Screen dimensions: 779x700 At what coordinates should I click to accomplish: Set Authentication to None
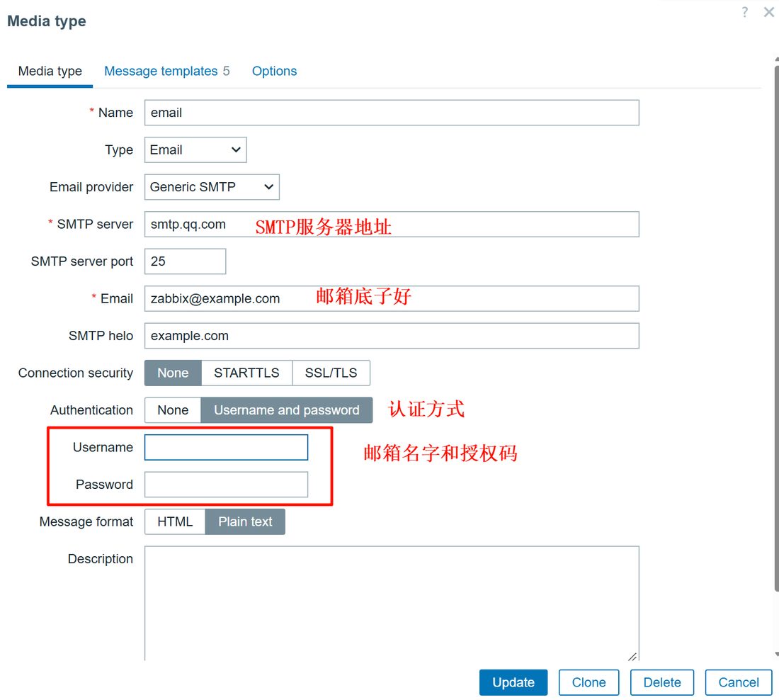pos(173,410)
